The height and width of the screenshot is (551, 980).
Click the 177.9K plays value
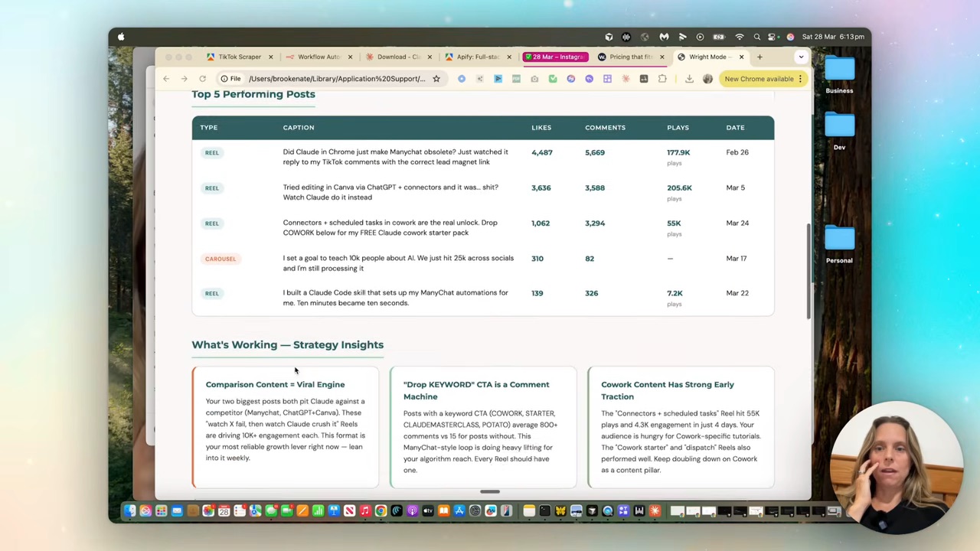[x=678, y=152]
